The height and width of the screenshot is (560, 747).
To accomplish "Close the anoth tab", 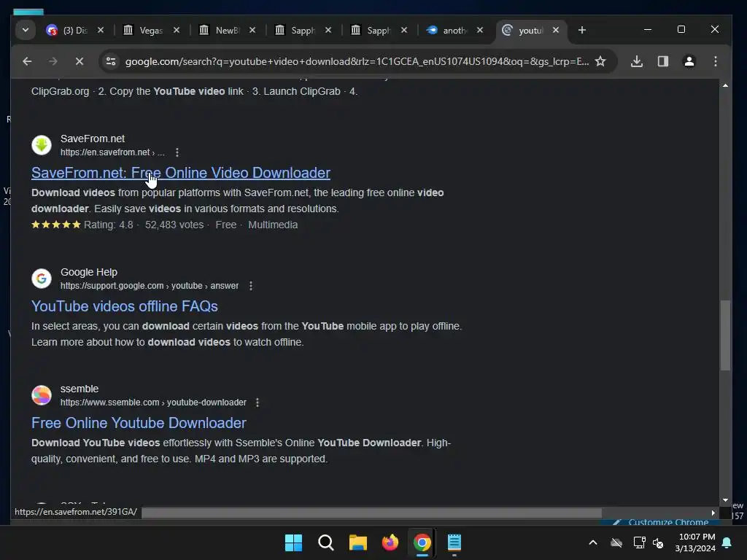I will pos(480,30).
